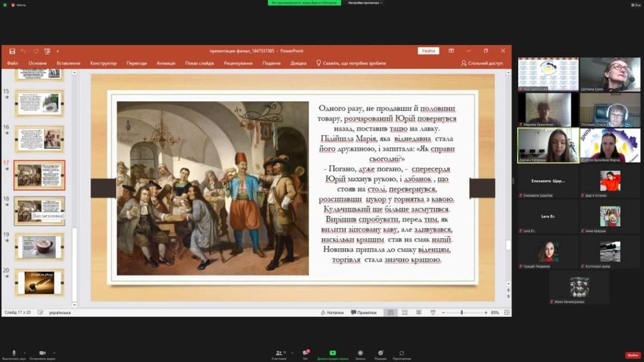
Task: Click the zoom out minus button
Action: coord(443,313)
